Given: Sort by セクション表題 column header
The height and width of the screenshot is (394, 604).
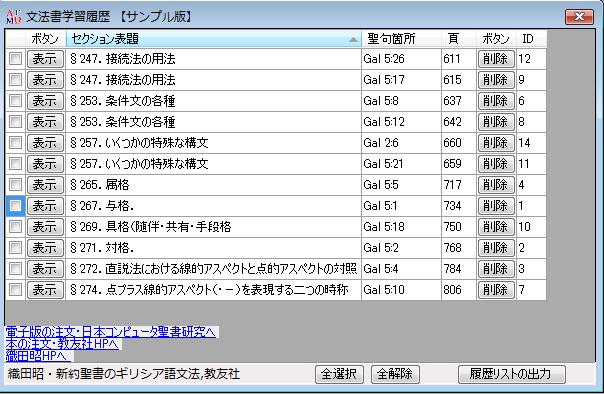Looking at the screenshot, I should tap(214, 39).
